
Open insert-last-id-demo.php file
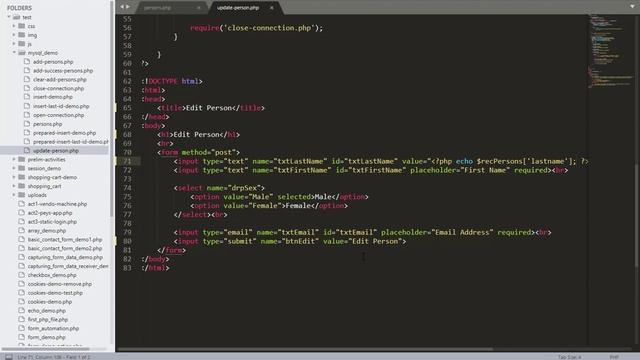61,106
